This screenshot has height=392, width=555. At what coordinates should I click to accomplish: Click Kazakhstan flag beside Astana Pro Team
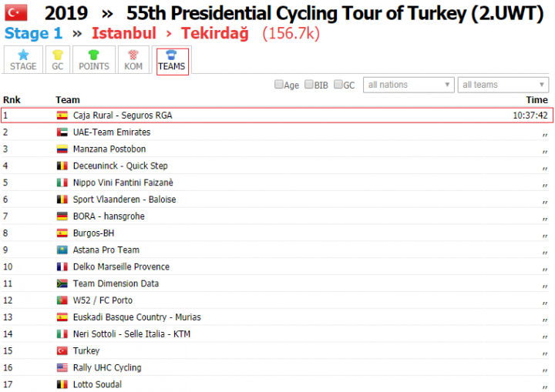point(62,250)
